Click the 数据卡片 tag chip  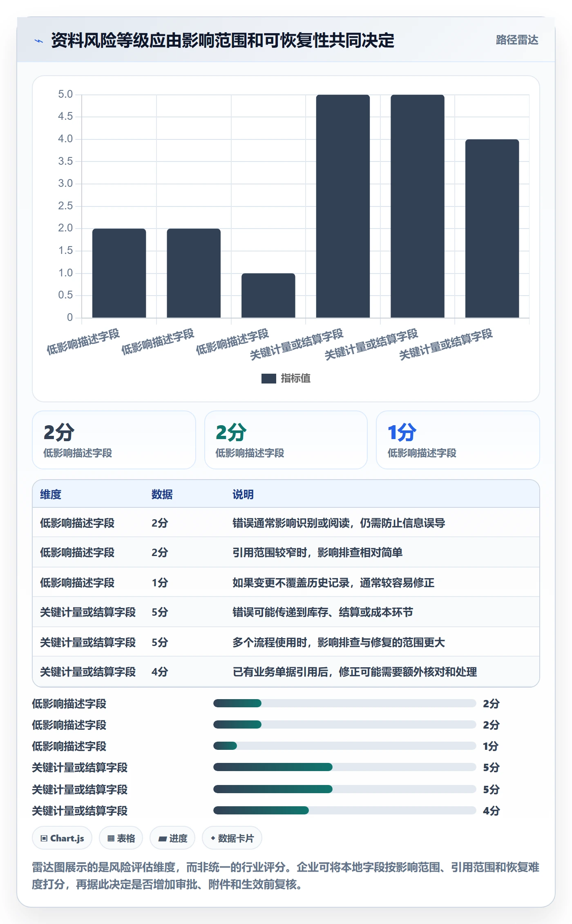(x=232, y=838)
